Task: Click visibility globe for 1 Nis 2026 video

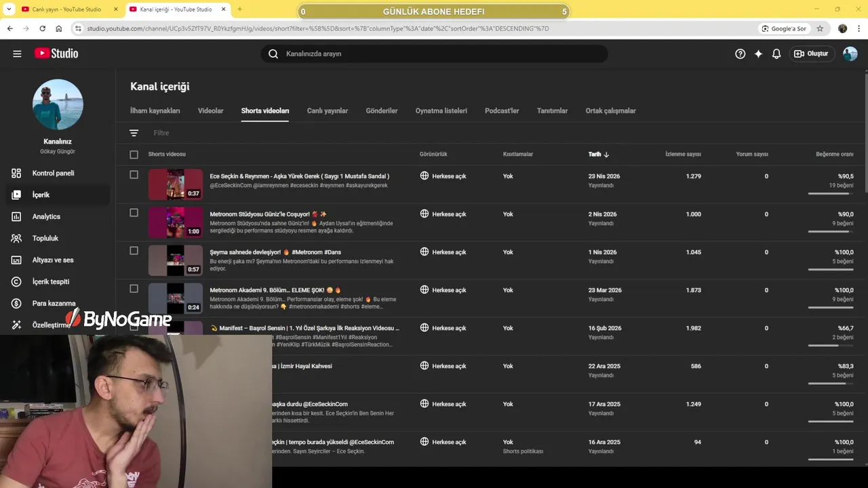Action: [425, 251]
